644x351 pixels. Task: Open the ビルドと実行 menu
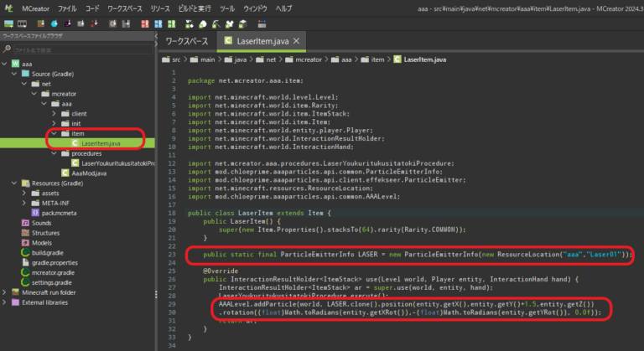coord(193,7)
